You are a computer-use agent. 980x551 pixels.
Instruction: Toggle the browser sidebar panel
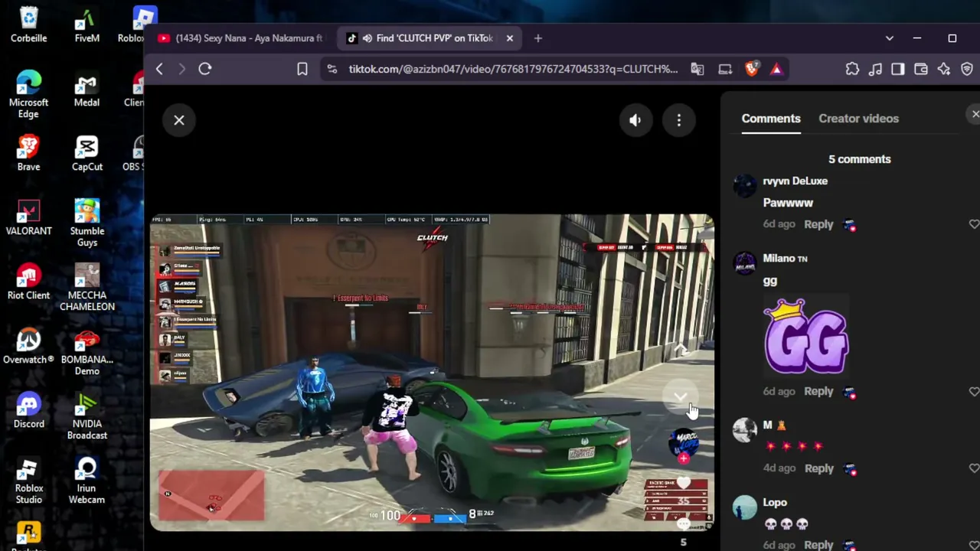point(898,69)
